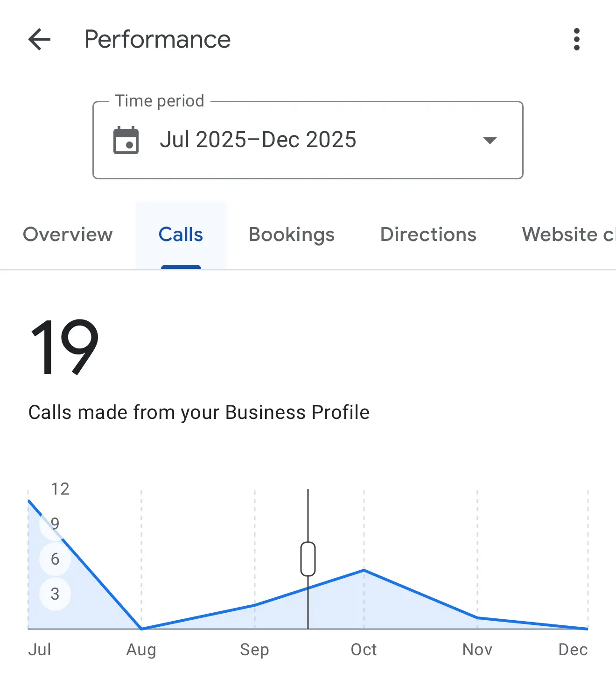Image resolution: width=616 pixels, height=694 pixels.
Task: Switch to the Directions tab
Action: [428, 234]
